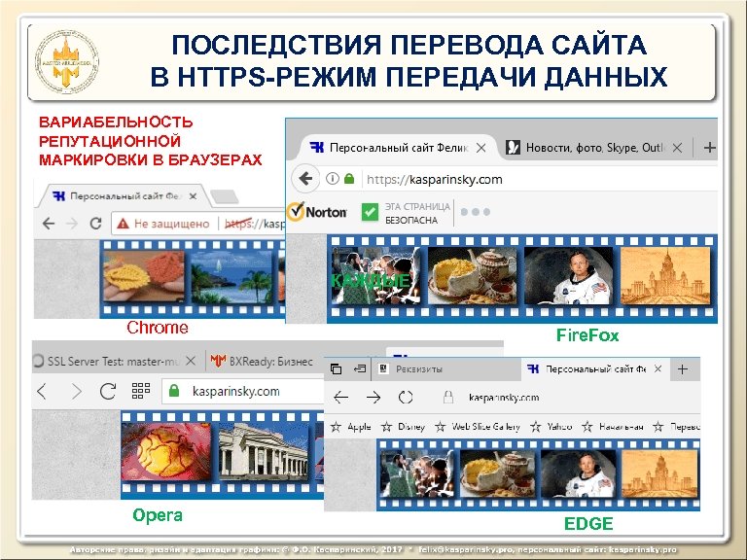747x560 pixels.
Task: Open the Edge 'Disney' favorites link
Action: [x=403, y=427]
